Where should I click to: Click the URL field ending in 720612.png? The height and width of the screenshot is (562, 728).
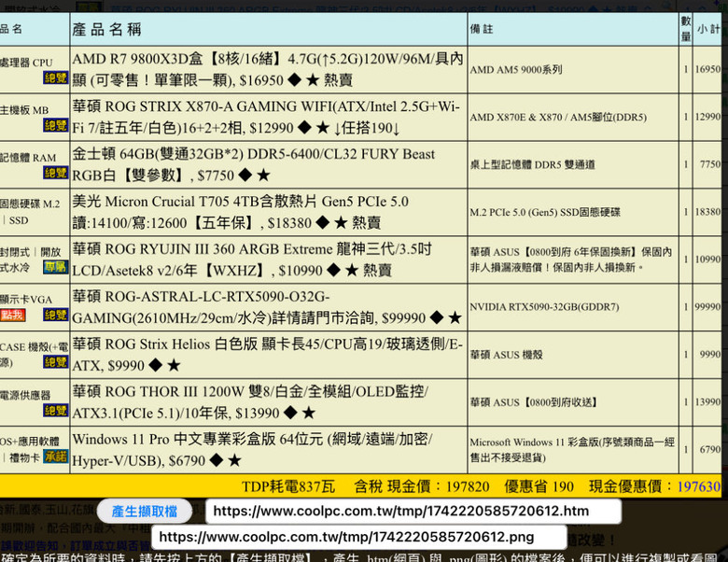pyautogui.click(x=358, y=538)
